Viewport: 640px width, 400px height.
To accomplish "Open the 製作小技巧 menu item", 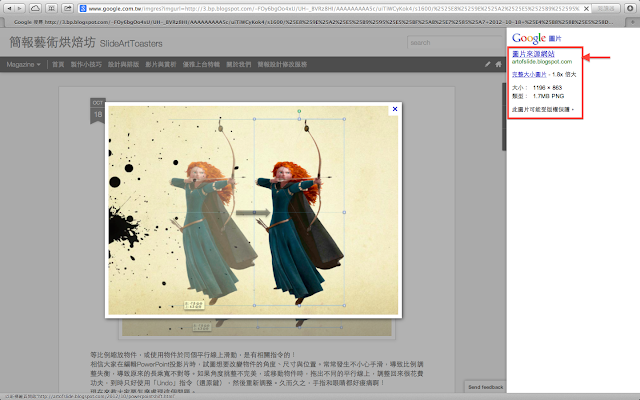I will click(x=86, y=64).
